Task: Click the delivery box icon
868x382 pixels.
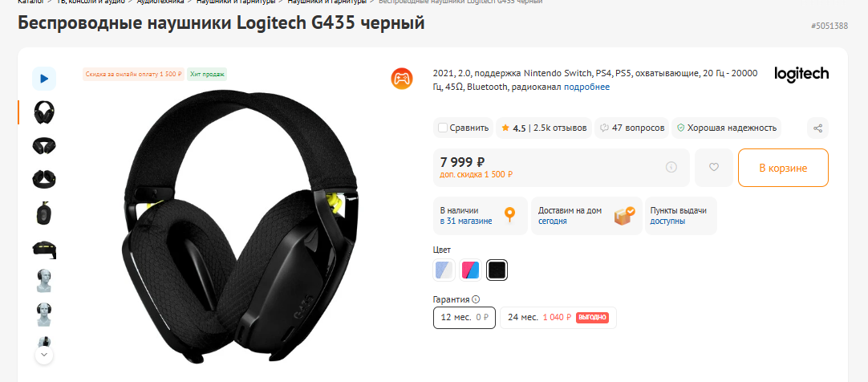Action: [624, 215]
